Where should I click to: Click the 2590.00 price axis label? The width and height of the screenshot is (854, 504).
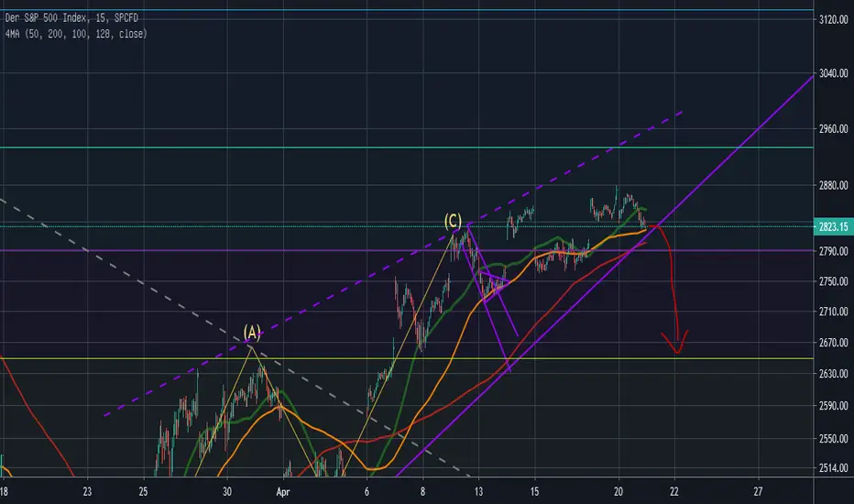[x=833, y=406]
